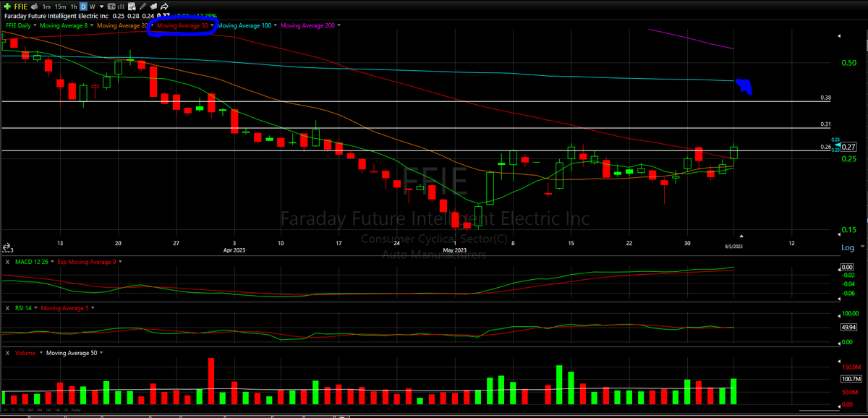Screen dimensions: 868x418
Task: Select the Today range button
Action: (76, 410)
